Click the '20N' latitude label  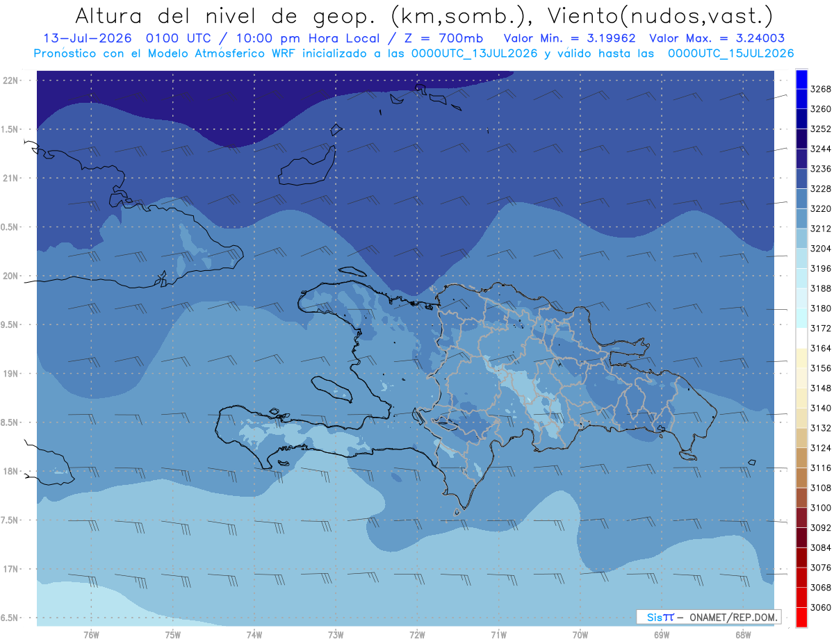[12, 276]
